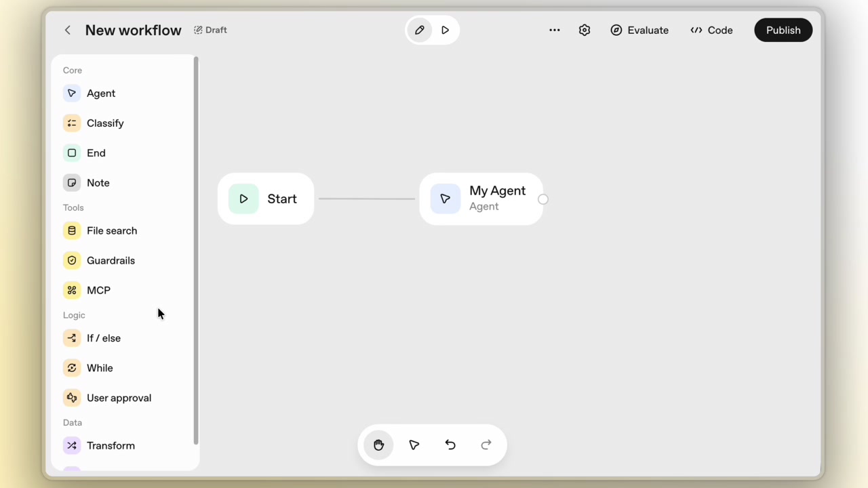Select the Classify node from Core section

(105, 123)
